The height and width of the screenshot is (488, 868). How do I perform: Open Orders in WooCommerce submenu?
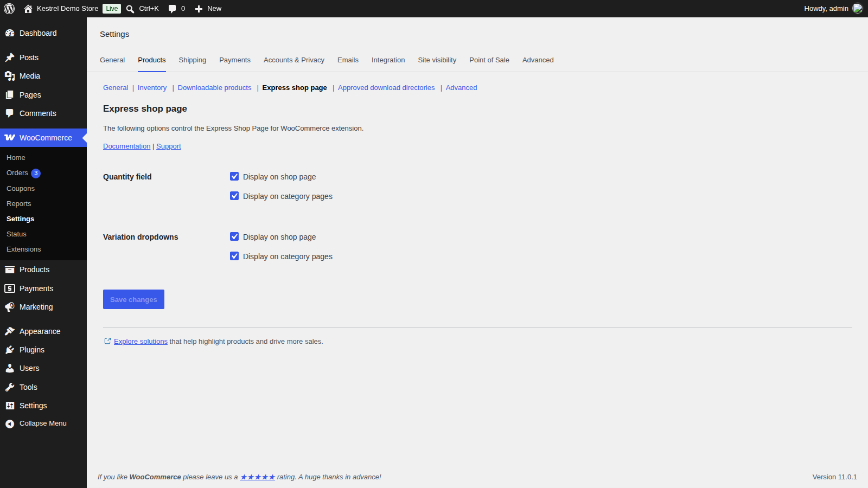(17, 173)
